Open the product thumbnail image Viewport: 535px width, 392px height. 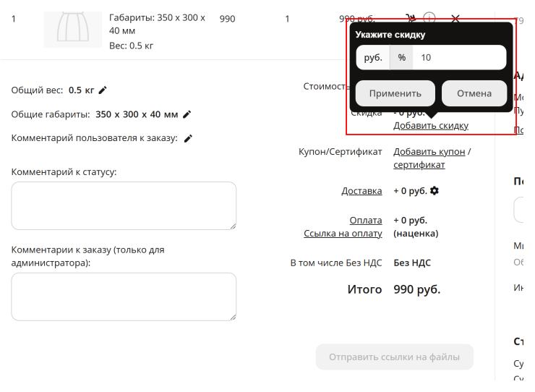pyautogui.click(x=73, y=30)
